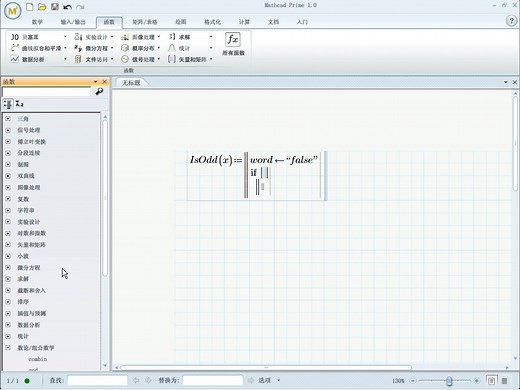Expand the 微分方程 category in function tree

pyautogui.click(x=8, y=267)
